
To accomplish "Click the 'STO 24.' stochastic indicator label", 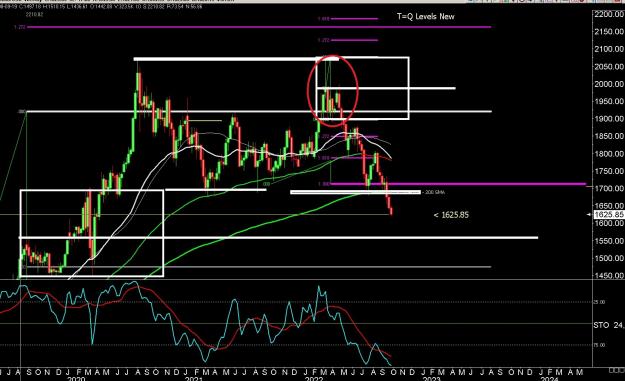I will point(609,325).
